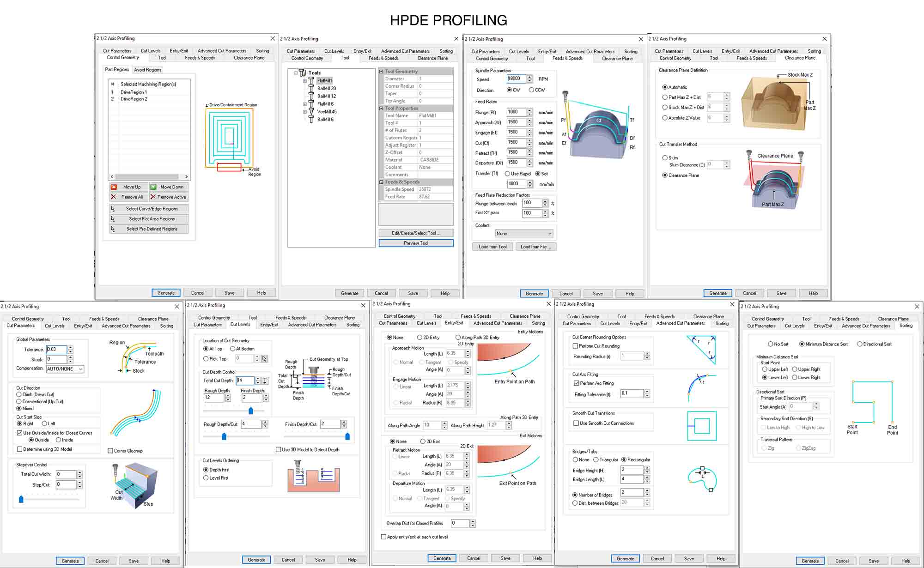The image size is (924, 568).
Task: Click the Load from File button
Action: coord(536,247)
